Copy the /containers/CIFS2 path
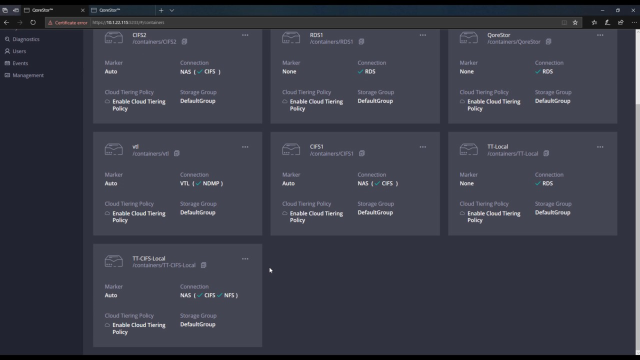Screen dimensions: 640x360 184,42
